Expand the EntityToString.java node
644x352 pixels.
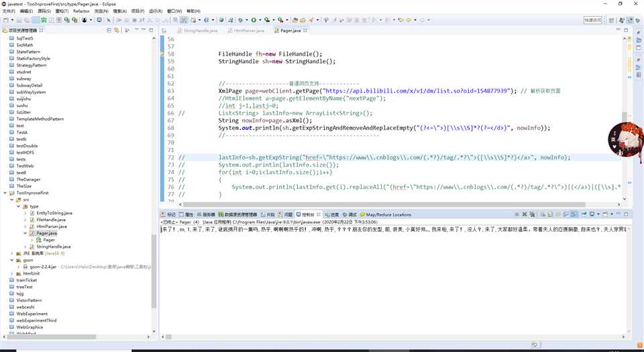25,213
